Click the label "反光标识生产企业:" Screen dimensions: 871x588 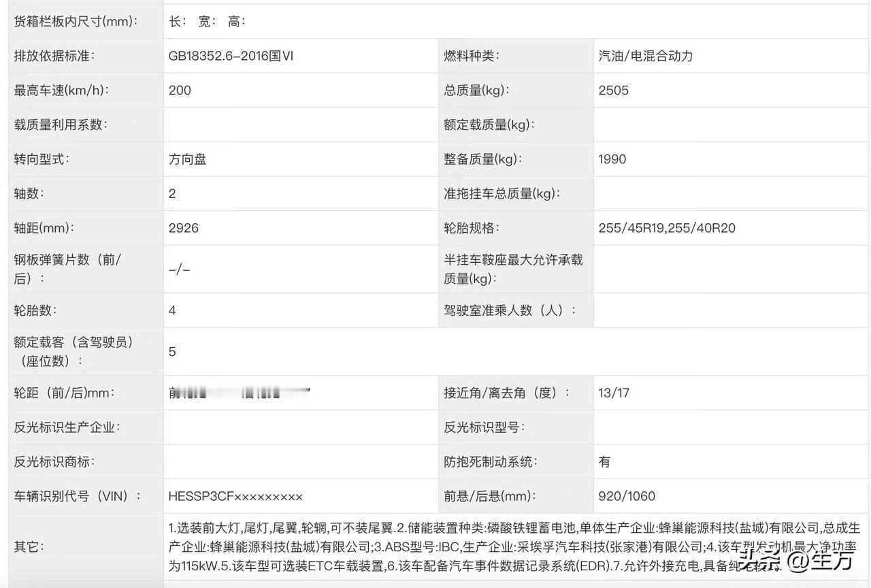[67, 427]
